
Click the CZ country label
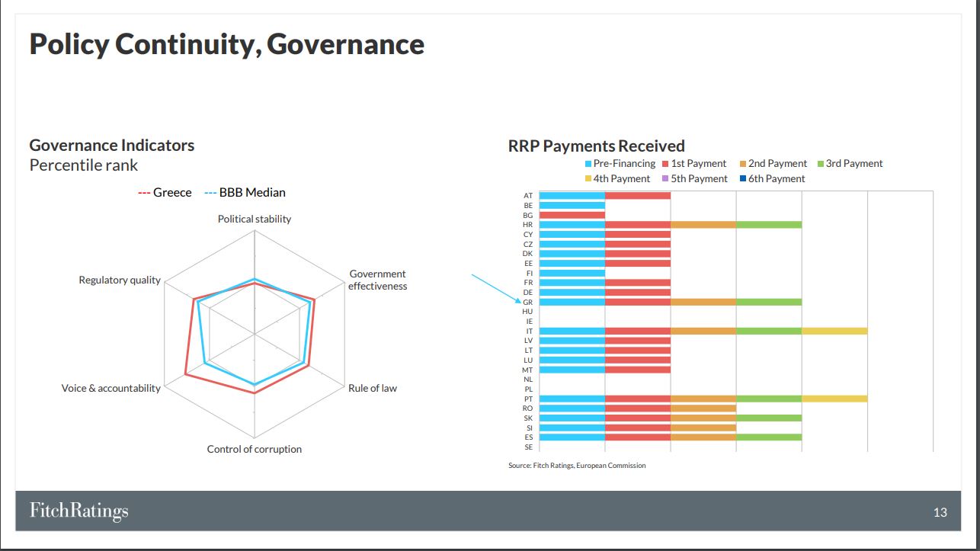tap(528, 245)
